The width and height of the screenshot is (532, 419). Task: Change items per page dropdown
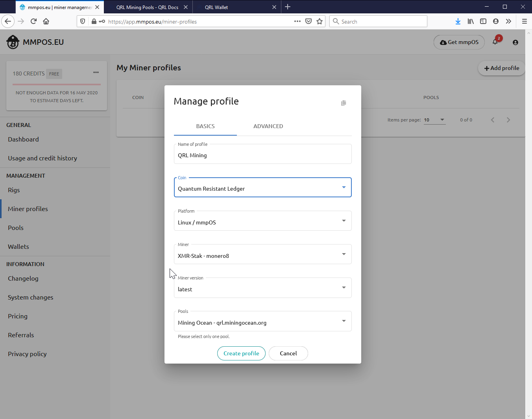(434, 120)
